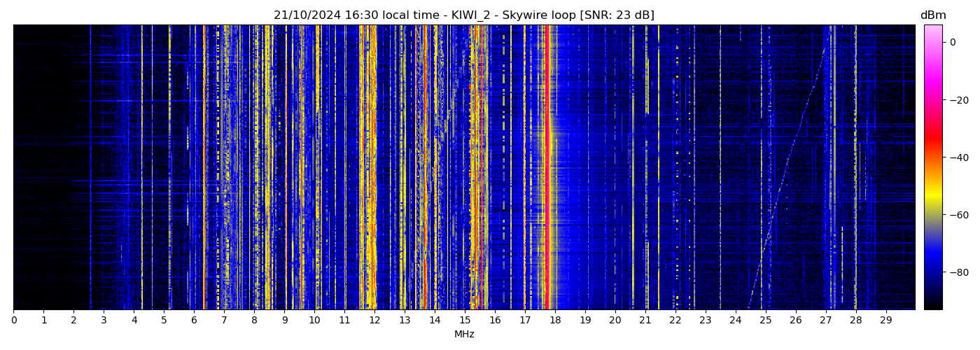Image resolution: width=980 pixels, height=350 pixels.
Task: Click the −80 tick label on the colorbar
Action: [x=958, y=272]
